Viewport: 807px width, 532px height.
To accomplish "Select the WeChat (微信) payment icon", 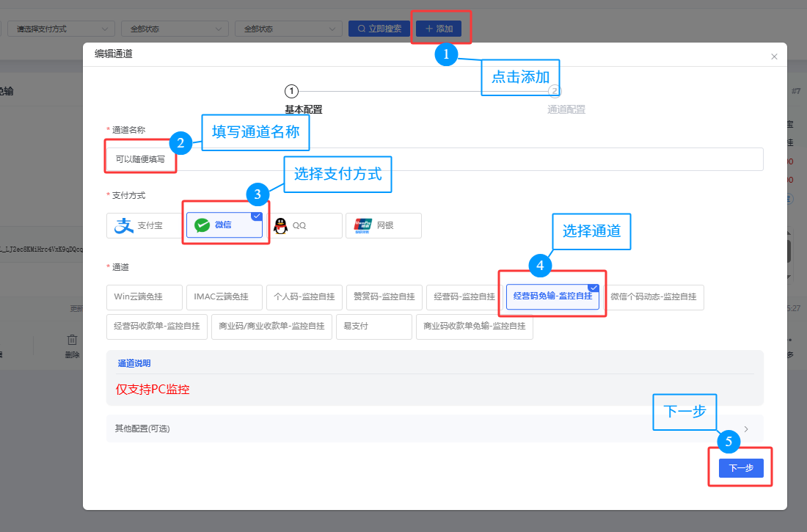I will coord(202,226).
